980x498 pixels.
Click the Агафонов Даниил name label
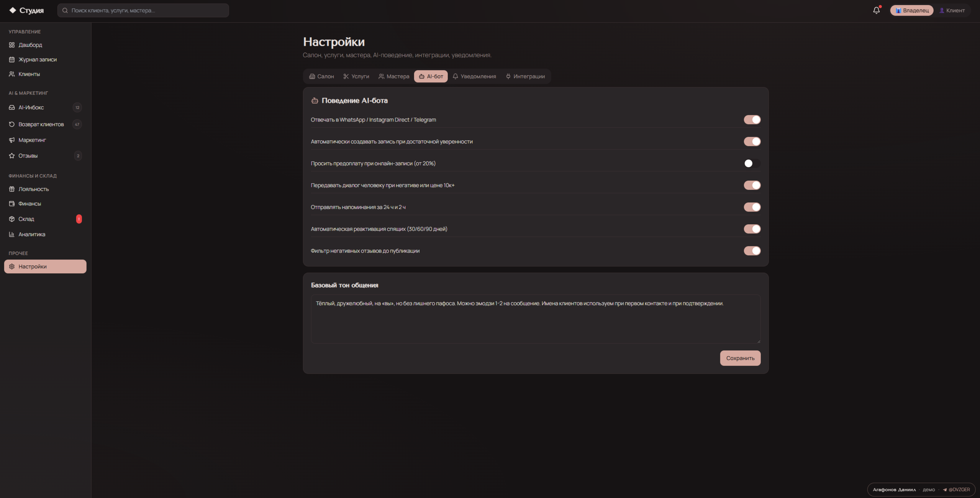click(x=894, y=490)
